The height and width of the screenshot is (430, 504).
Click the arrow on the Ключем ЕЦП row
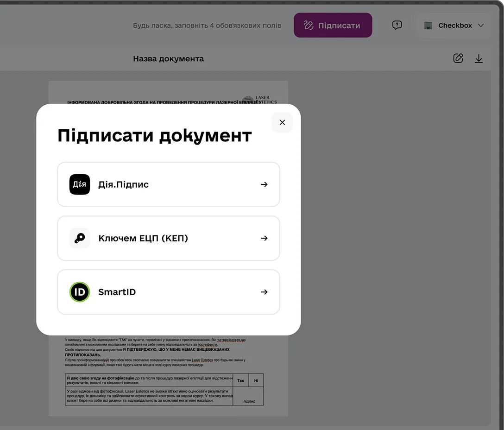click(264, 238)
